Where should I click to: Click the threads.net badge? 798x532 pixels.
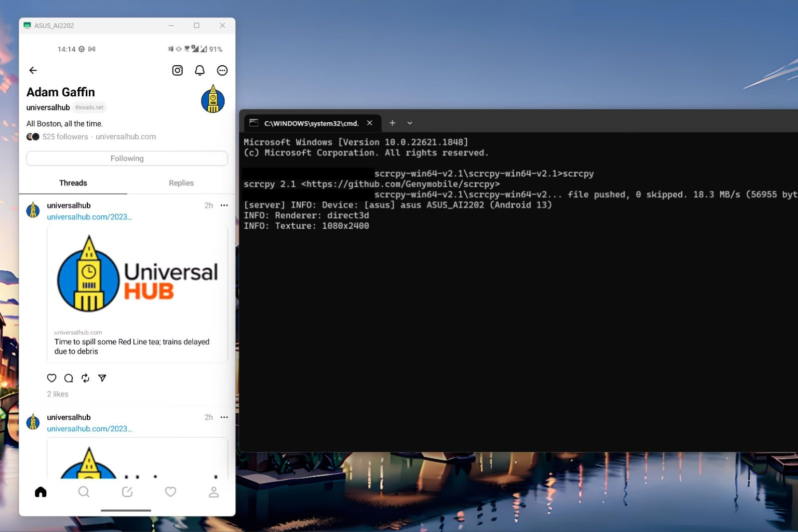tap(89, 107)
